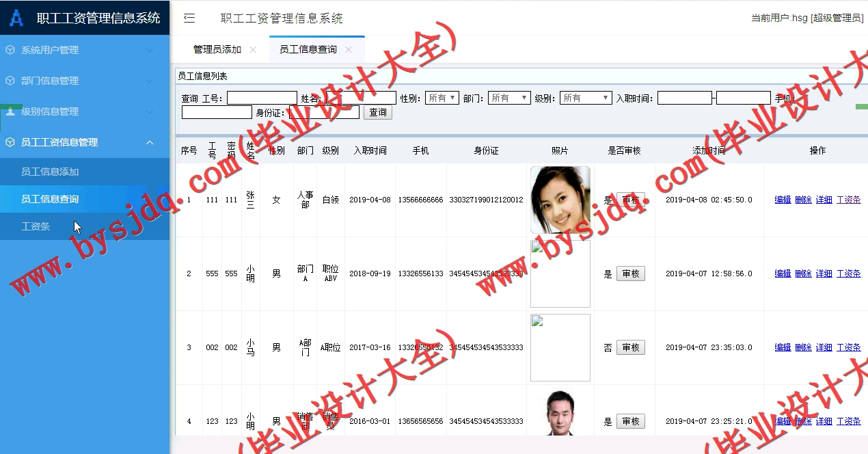This screenshot has height=454, width=868.
Task: Click the 审核 button on 张三's row
Action: point(630,199)
